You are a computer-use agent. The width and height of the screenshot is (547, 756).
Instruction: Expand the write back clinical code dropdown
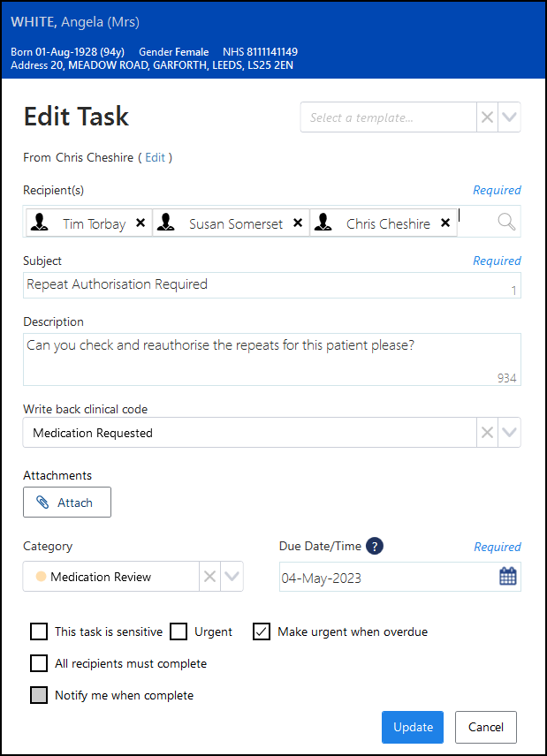click(x=509, y=433)
